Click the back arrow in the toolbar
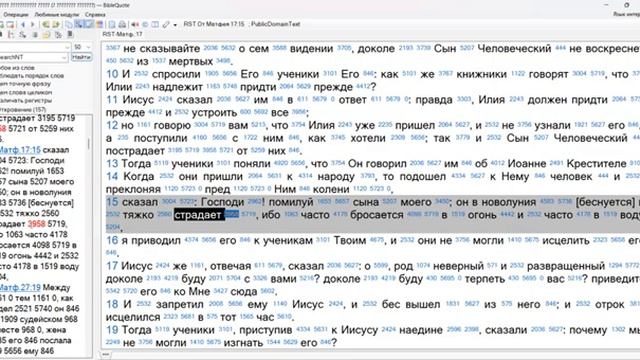Screen dimensions: 640x360 [23, 24]
